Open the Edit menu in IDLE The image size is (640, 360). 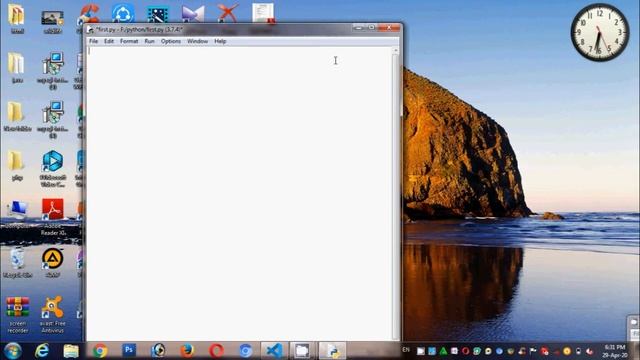pyautogui.click(x=109, y=41)
